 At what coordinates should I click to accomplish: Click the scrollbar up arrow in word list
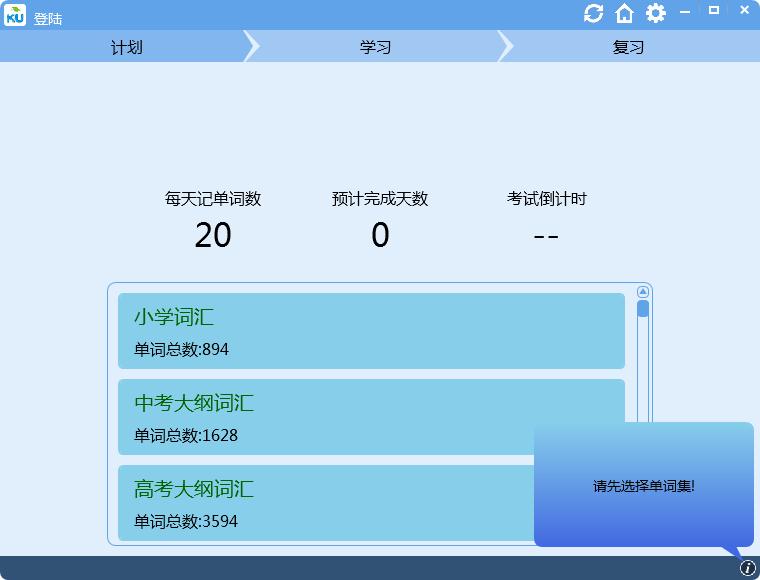pyautogui.click(x=643, y=292)
